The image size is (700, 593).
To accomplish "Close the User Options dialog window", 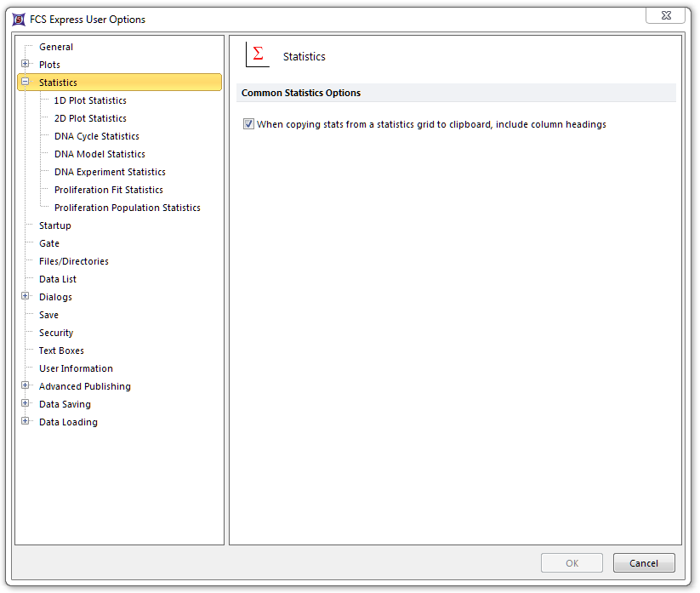I will (665, 15).
